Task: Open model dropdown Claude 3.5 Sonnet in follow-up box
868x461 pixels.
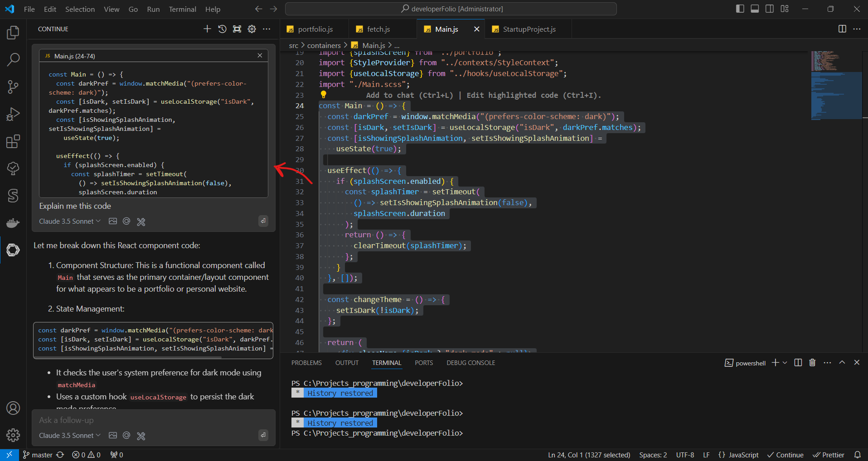Action: coord(70,436)
